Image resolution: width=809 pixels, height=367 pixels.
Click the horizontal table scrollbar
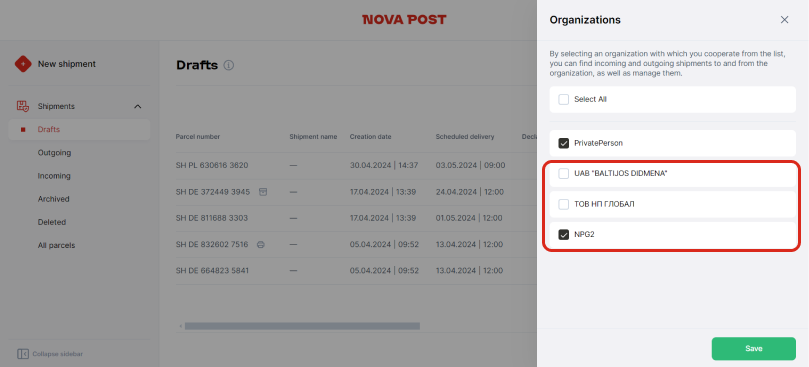click(302, 326)
